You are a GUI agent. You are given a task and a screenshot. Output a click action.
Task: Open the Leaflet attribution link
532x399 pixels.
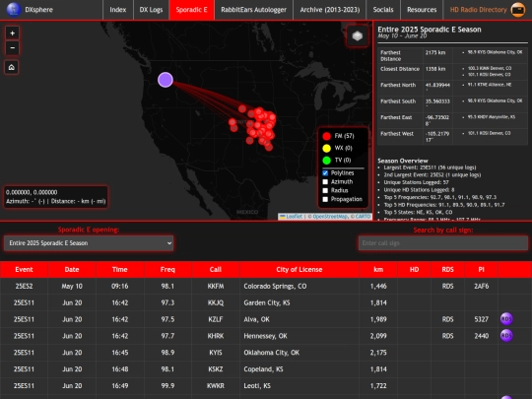[x=294, y=217]
